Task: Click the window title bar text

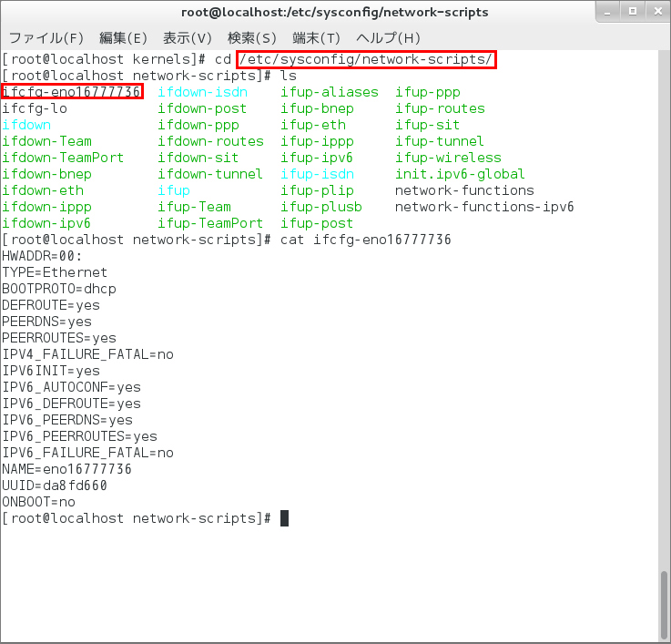Action: click(x=335, y=13)
